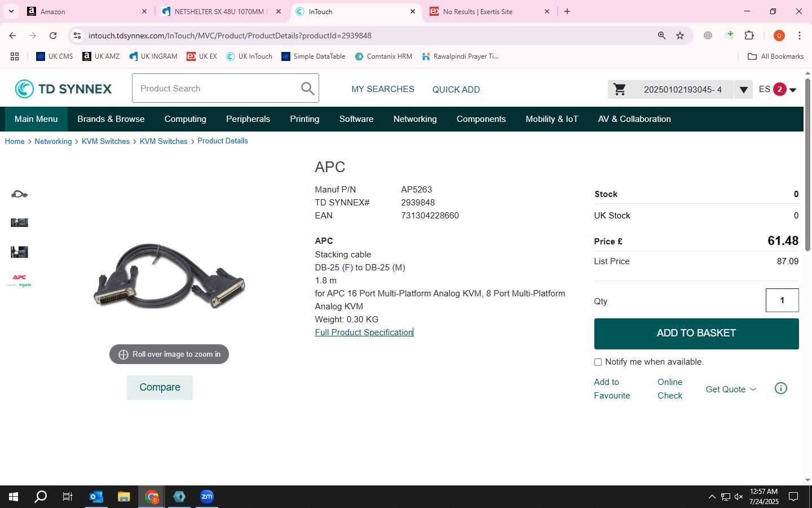View site information icon in address bar
The width and height of the screenshot is (812, 508).
77,36
